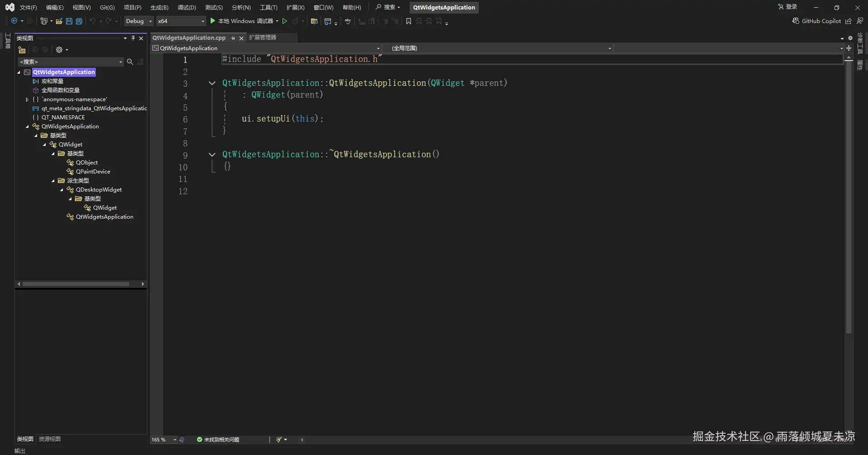Open the x64 platform dropdown
868x455 pixels.
[x=181, y=21]
